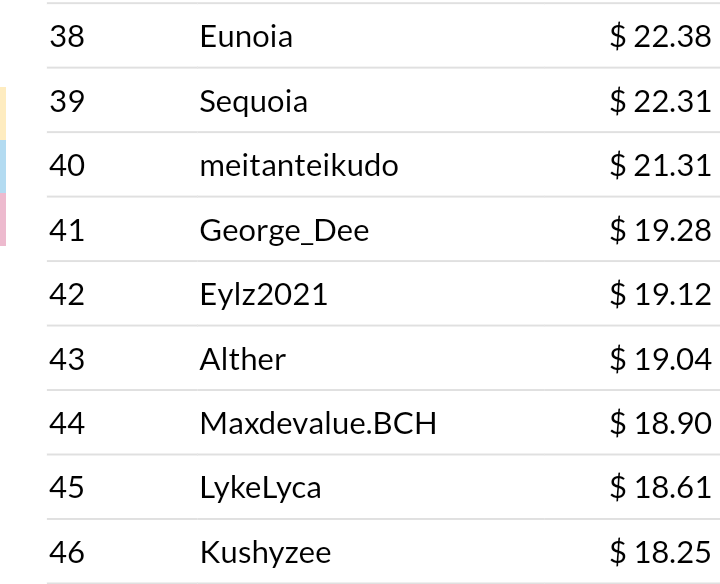
Task: Click the meitanteikudo username
Action: (x=299, y=166)
